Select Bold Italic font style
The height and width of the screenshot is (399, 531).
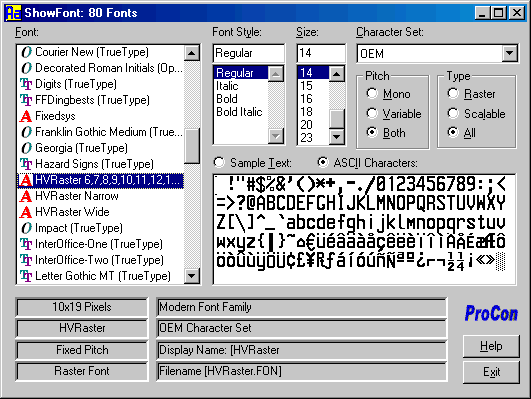(x=241, y=112)
